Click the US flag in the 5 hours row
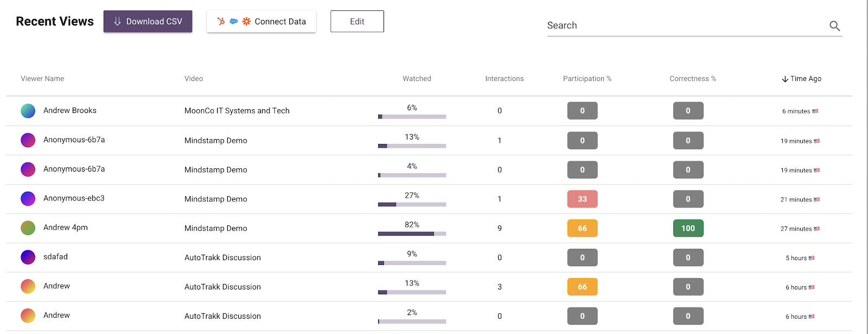 coord(812,258)
